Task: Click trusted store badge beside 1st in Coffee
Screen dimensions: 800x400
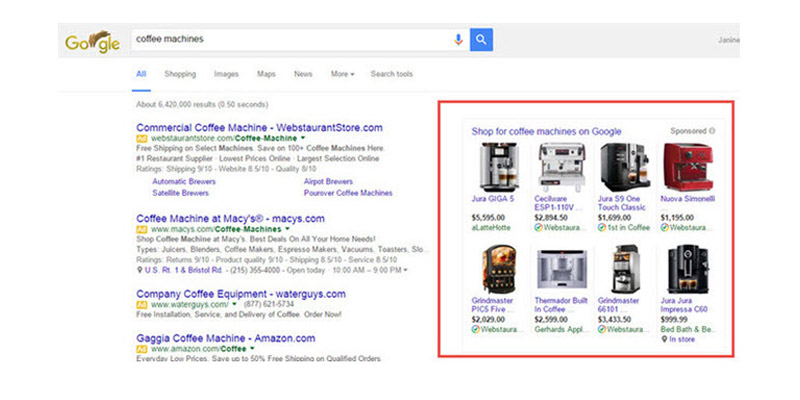Action: click(x=602, y=228)
